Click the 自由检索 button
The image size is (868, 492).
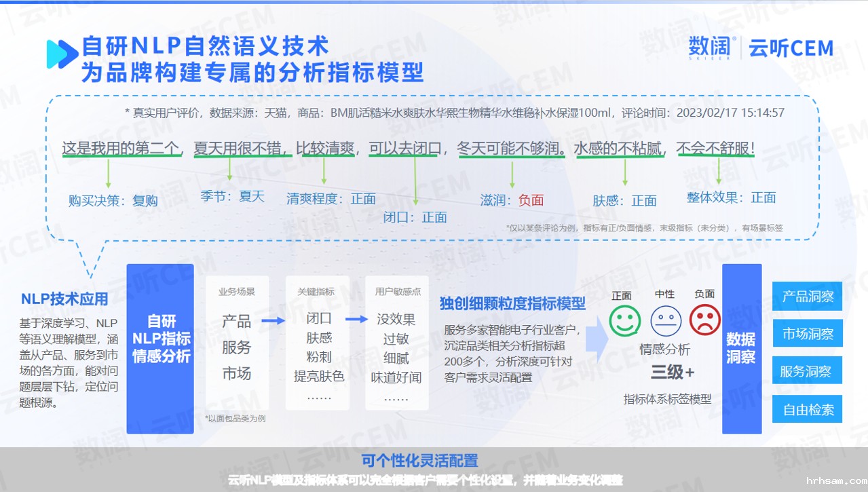pyautogui.click(x=807, y=409)
